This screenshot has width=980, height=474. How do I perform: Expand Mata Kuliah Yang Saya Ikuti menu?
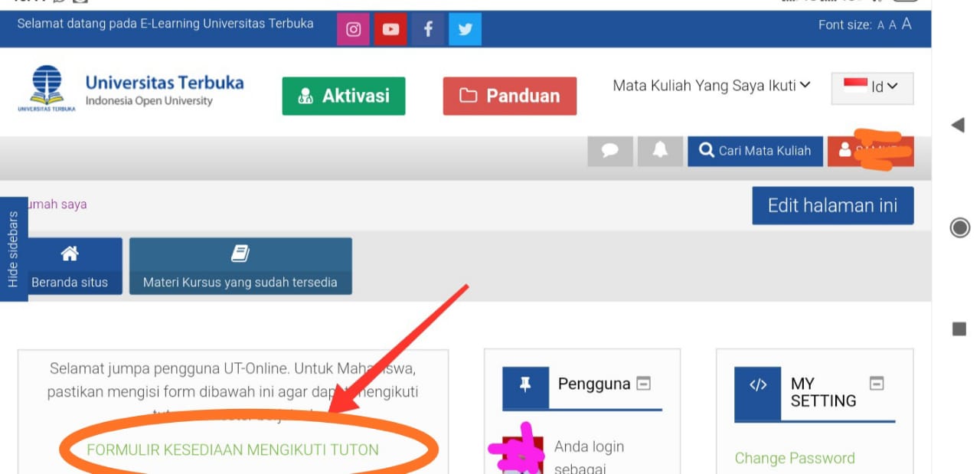click(711, 86)
